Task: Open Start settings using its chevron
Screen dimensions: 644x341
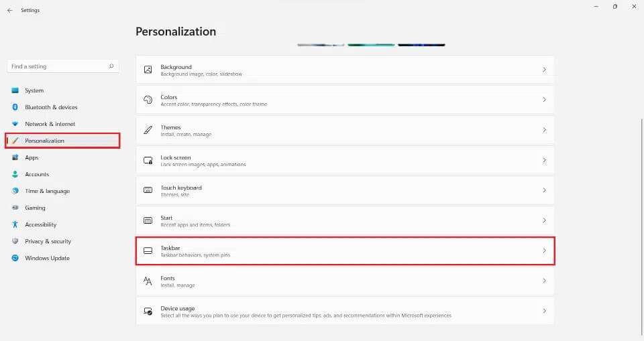Action: 544,221
